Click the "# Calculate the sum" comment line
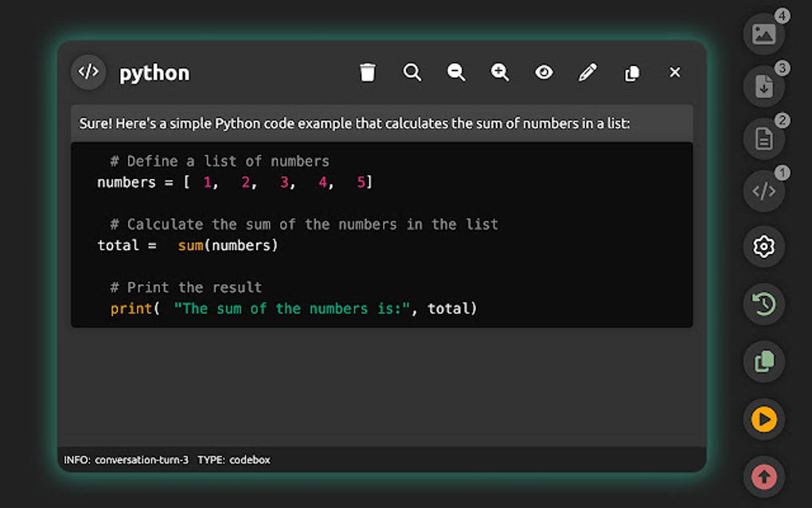The height and width of the screenshot is (508, 812). click(304, 225)
